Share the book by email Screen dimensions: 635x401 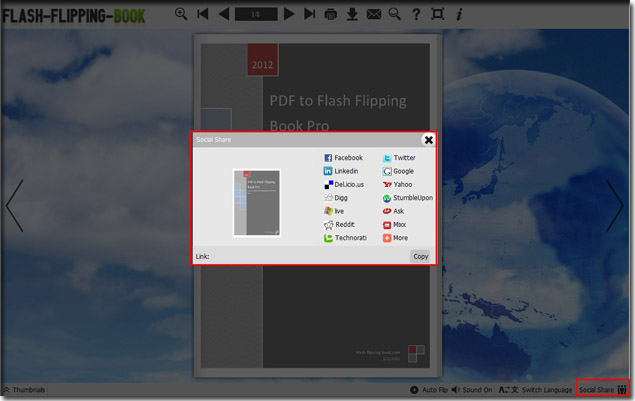pos(373,14)
